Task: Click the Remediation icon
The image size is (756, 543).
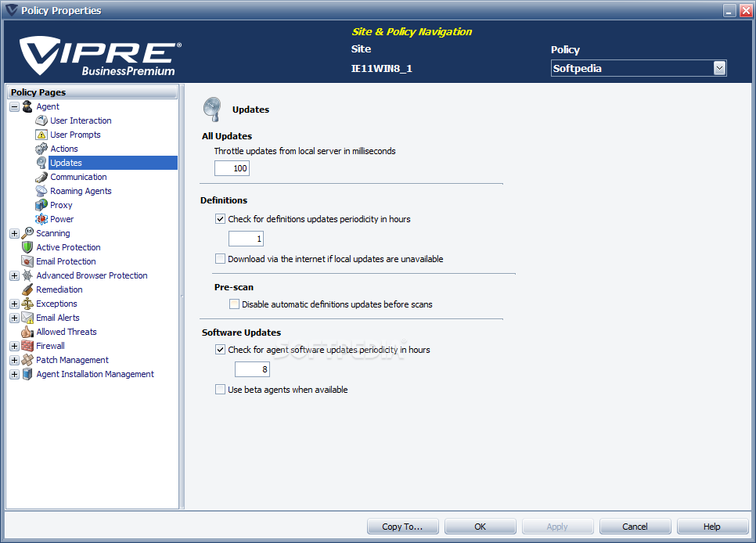Action: (x=27, y=289)
